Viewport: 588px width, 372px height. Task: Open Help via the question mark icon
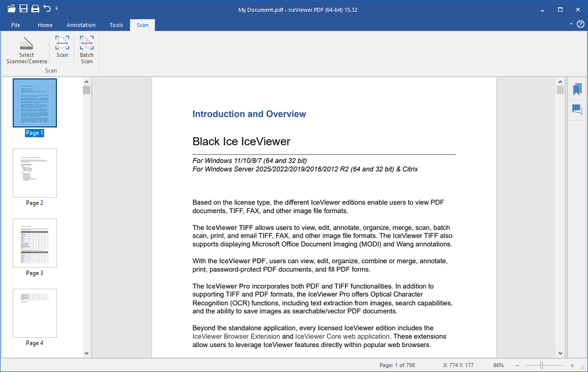pos(581,24)
